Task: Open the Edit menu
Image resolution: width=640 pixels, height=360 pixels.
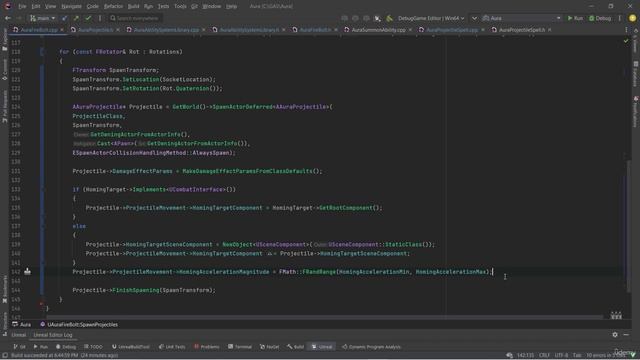Action: pyautogui.click(x=36, y=6)
